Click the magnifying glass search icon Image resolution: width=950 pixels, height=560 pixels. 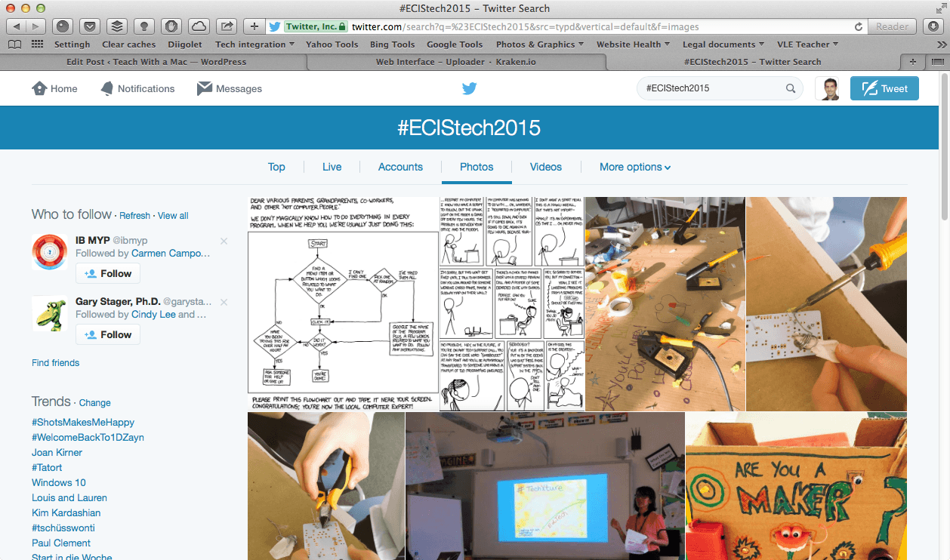[791, 88]
